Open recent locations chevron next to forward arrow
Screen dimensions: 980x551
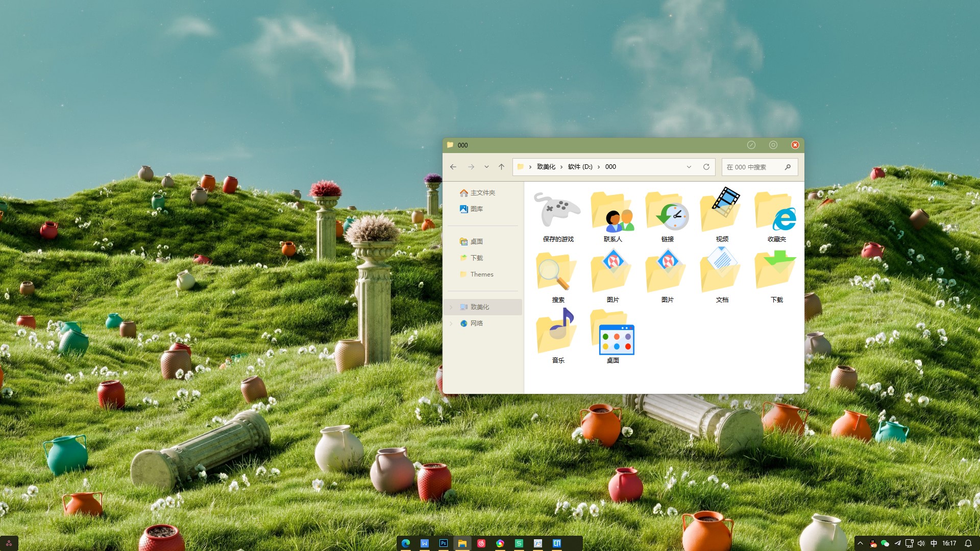click(486, 167)
